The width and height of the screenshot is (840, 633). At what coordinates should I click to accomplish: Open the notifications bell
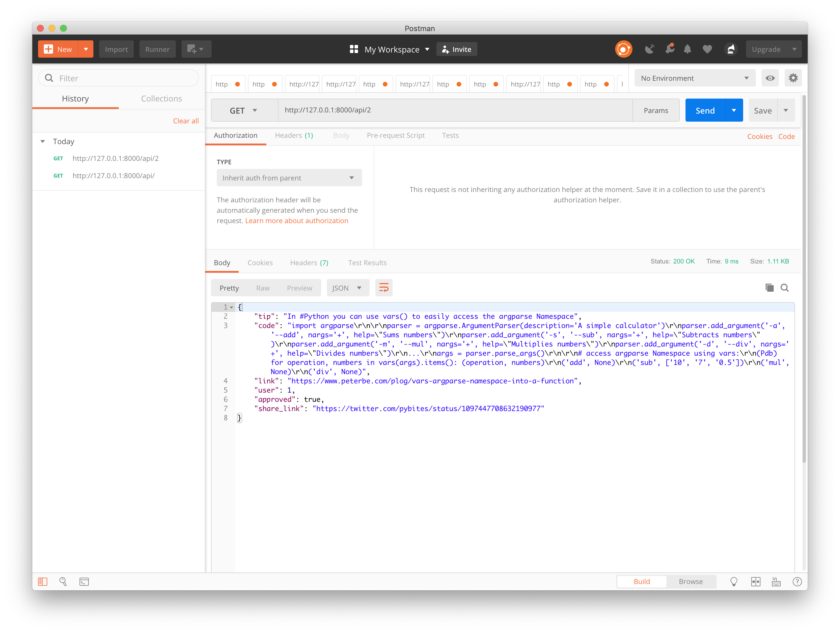pos(687,49)
